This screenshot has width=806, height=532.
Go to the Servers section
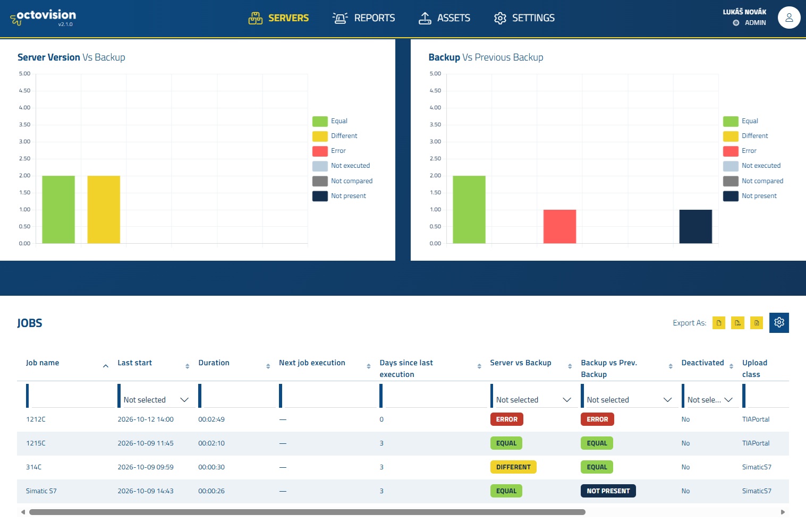click(278, 18)
